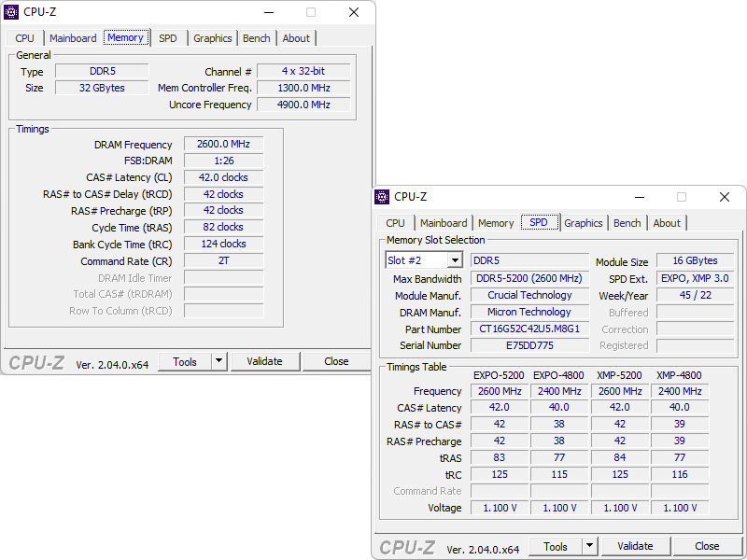Screen dimensions: 747x560
Task: Click the 83 tRAS value under EXPO-5200
Action: (500, 457)
